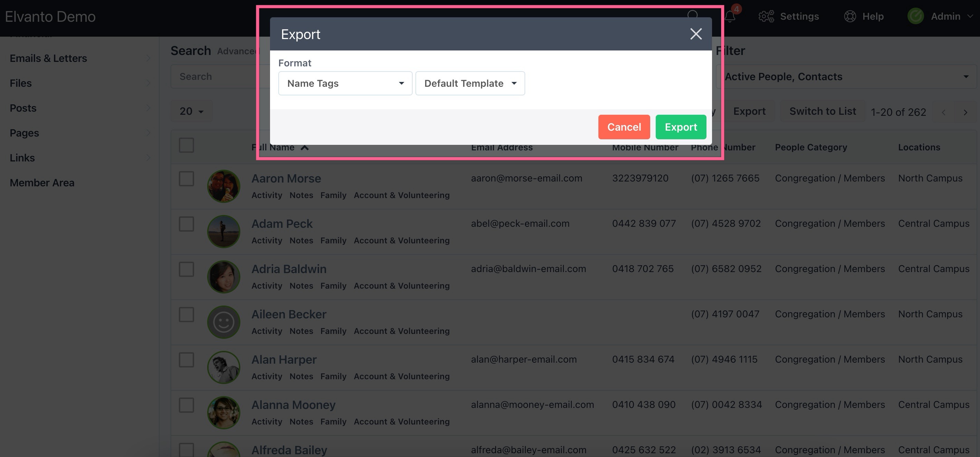Click the Export toolbar button behind dialog
The image size is (980, 457).
coord(749,111)
